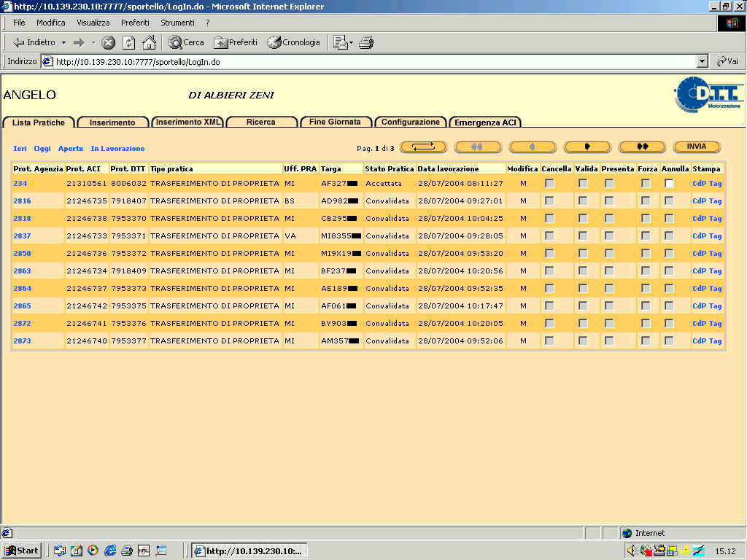
Task: Jump to first page double-arrow button
Action: (x=478, y=147)
